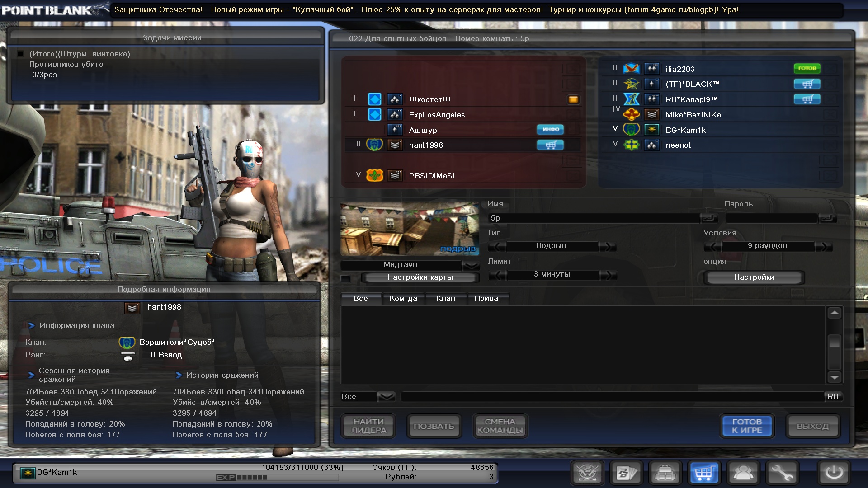This screenshot has width=868, height=488.
Task: Click right arrow of Тип Подрыв selector
Action: 607,246
